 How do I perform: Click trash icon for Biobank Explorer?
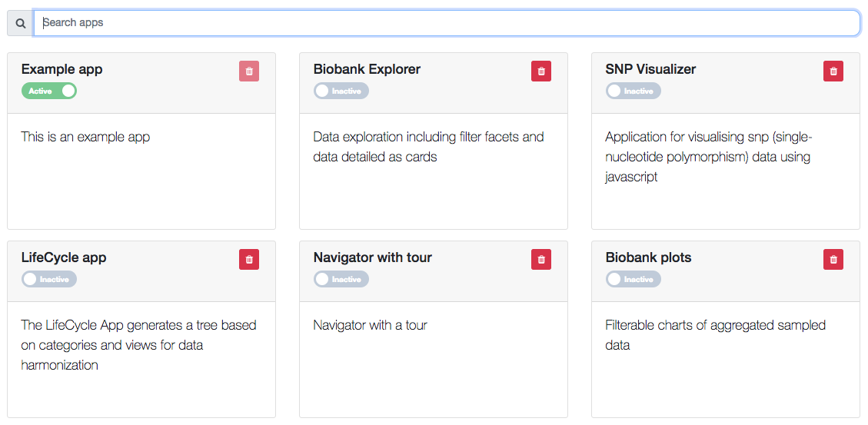541,71
